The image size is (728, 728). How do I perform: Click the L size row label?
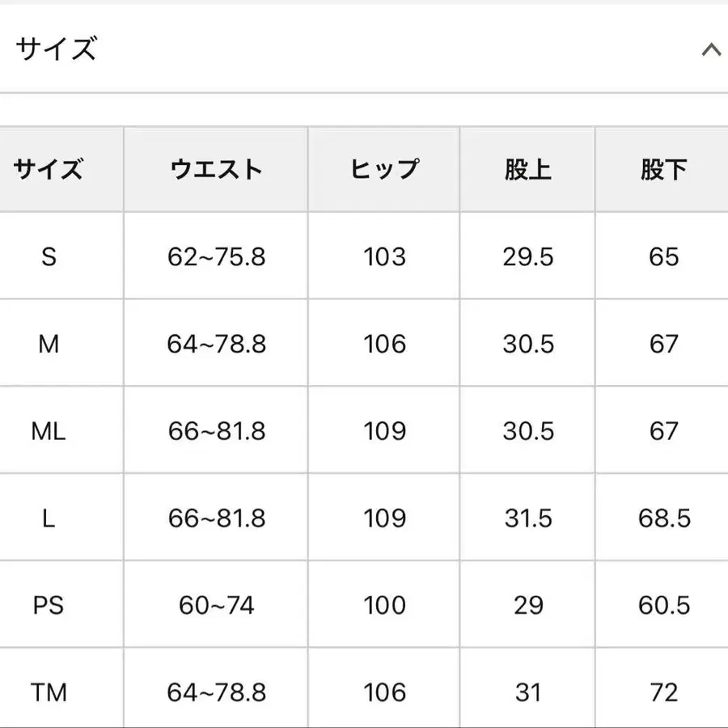pos(50,517)
